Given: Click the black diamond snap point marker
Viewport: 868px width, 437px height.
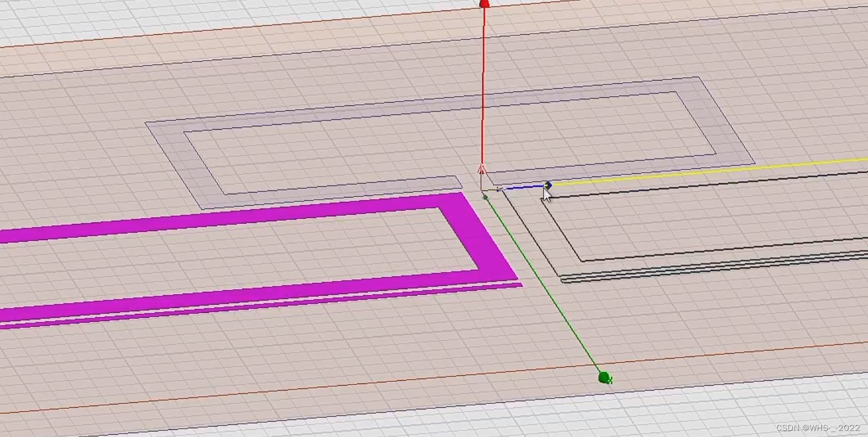Looking at the screenshot, I should 547,185.
